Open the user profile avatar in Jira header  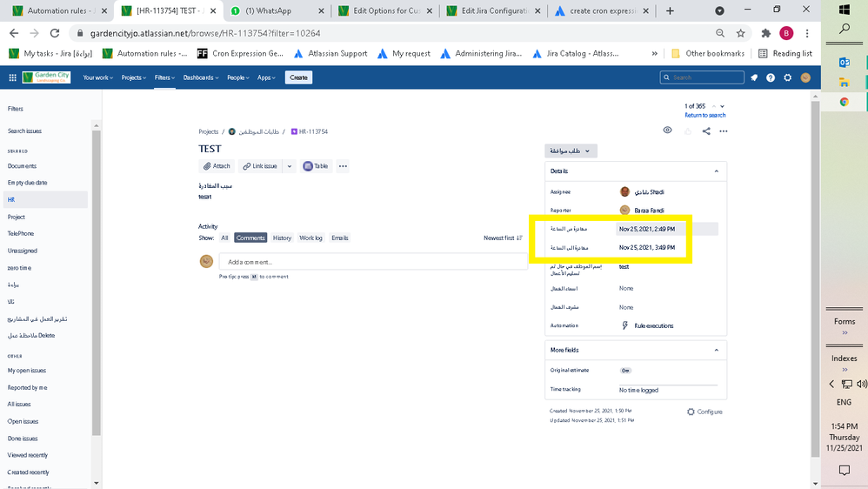tap(805, 77)
